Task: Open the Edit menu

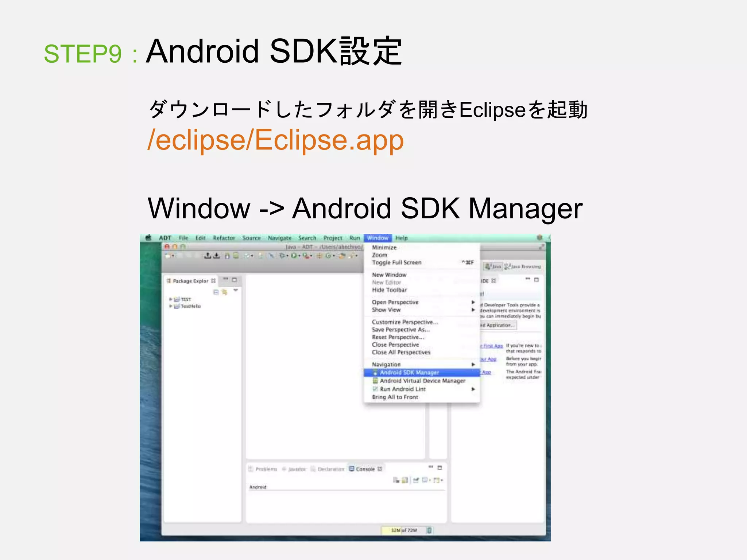Action: 200,238
